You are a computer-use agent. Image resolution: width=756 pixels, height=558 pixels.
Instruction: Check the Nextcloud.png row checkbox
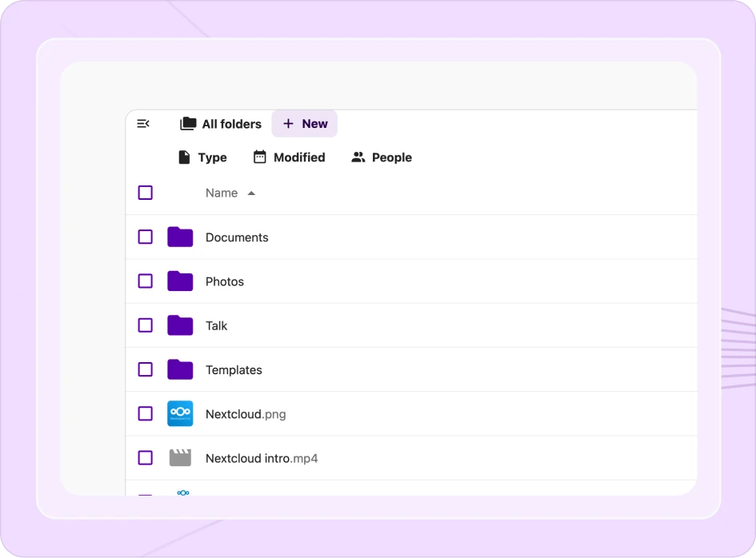145,413
